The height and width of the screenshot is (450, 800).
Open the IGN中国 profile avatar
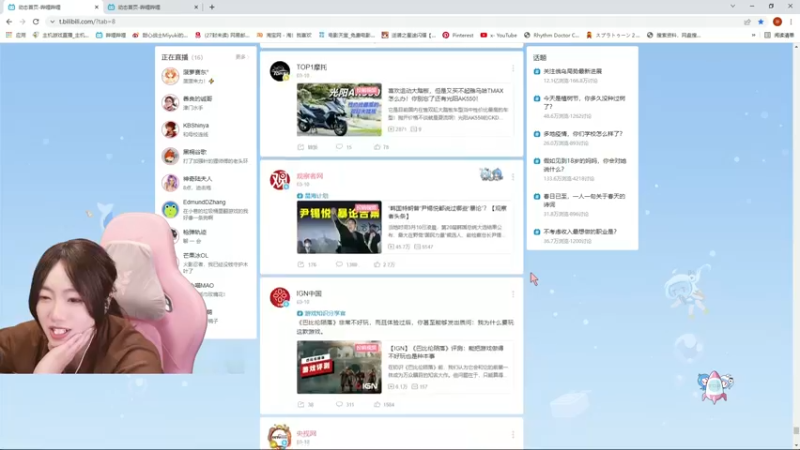(280, 297)
